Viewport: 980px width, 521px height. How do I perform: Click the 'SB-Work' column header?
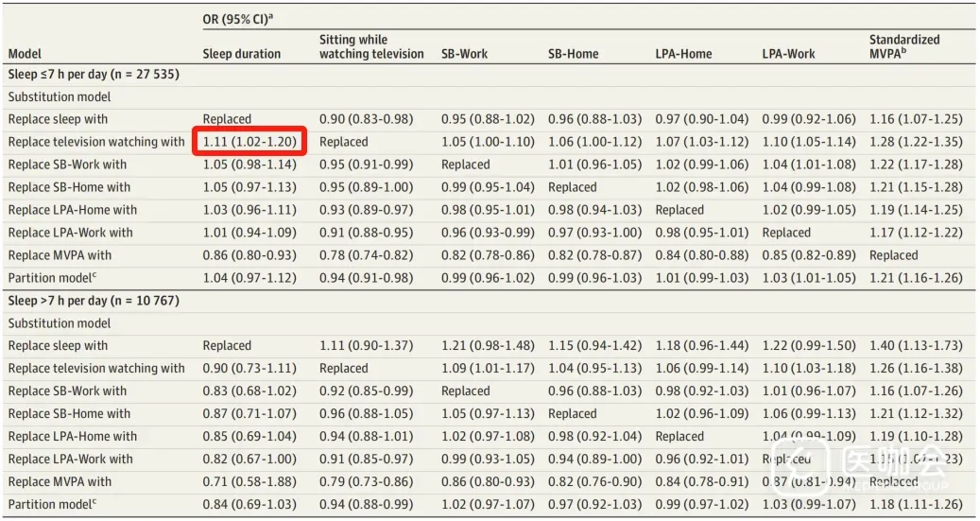click(x=464, y=54)
